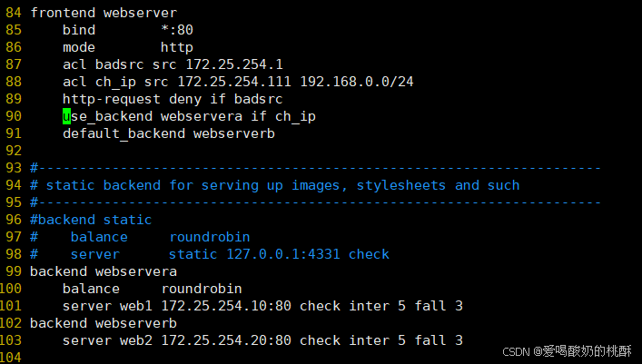Click 'acl badsrc' on line 87

point(104,64)
